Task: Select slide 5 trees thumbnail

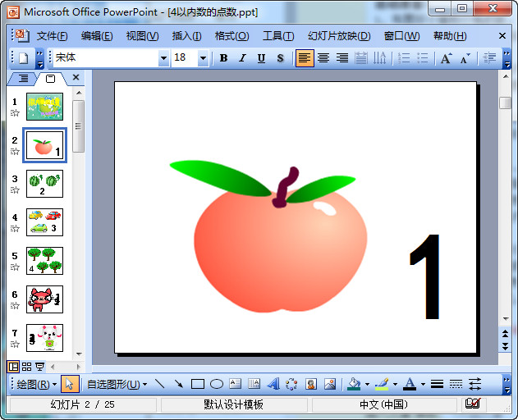Action: click(x=44, y=261)
